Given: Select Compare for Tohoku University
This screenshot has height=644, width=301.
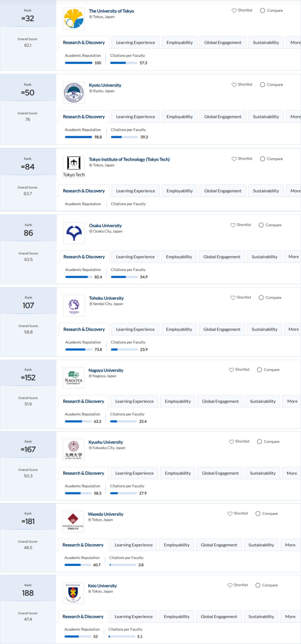Looking at the screenshot, I should (x=261, y=298).
